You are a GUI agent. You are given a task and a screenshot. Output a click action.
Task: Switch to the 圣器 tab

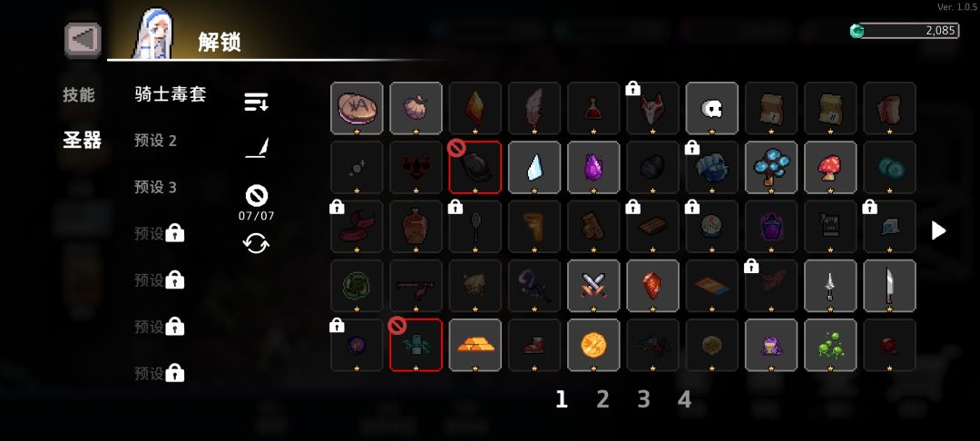[x=82, y=141]
